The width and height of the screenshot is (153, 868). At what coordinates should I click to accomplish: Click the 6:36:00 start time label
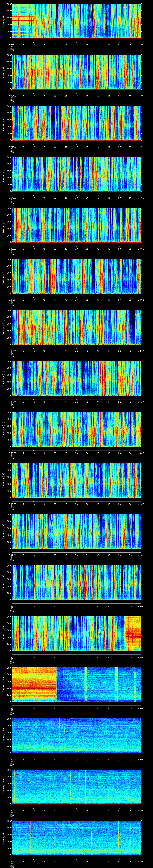pos(12,300)
